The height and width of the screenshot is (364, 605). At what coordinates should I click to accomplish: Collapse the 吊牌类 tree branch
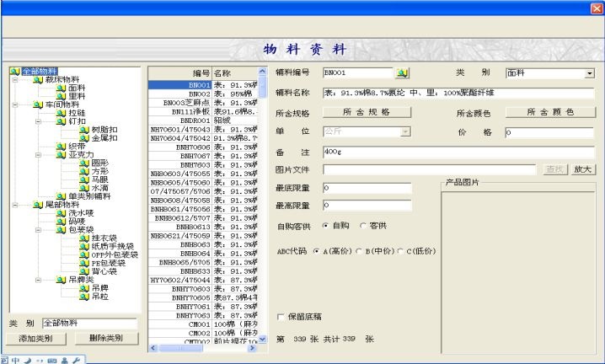tap(38, 281)
